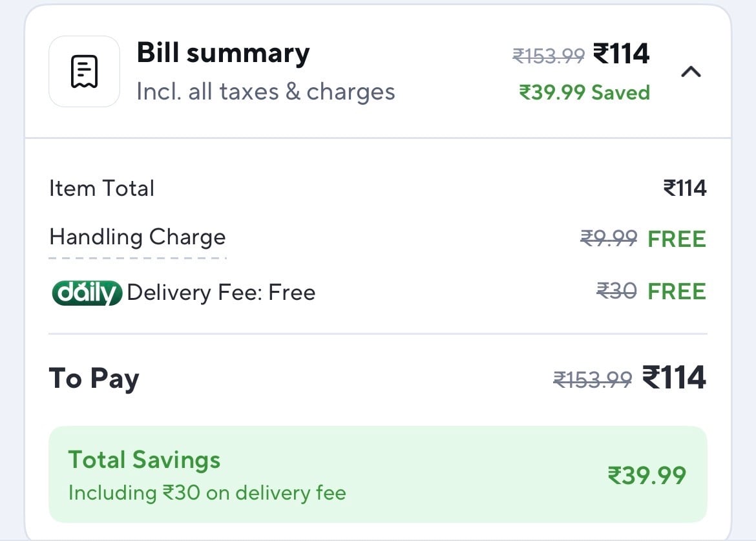Click the Delivery Fee: Free text
756x541 pixels.
pos(221,293)
